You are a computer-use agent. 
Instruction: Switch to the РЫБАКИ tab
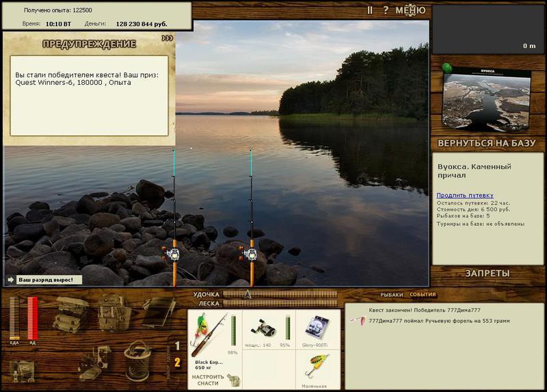pyautogui.click(x=391, y=295)
